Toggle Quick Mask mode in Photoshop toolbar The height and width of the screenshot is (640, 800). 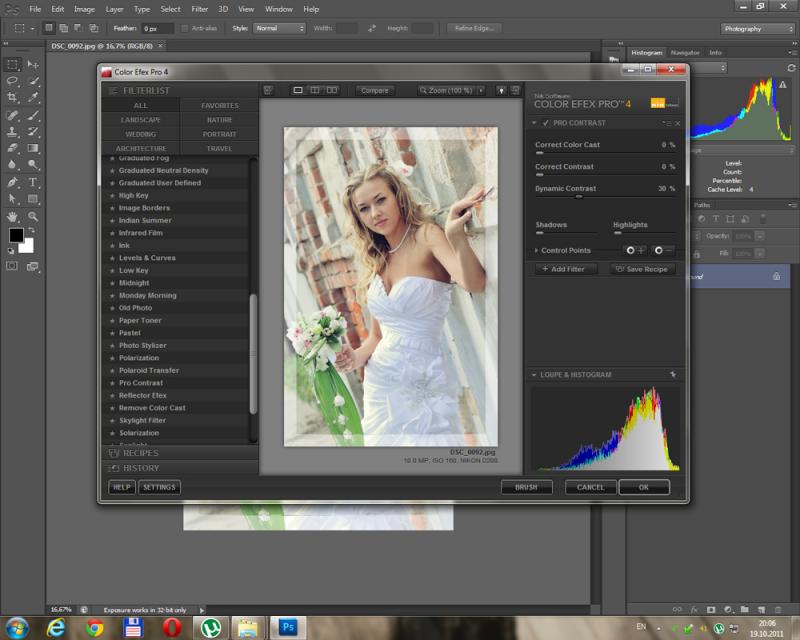click(x=12, y=266)
